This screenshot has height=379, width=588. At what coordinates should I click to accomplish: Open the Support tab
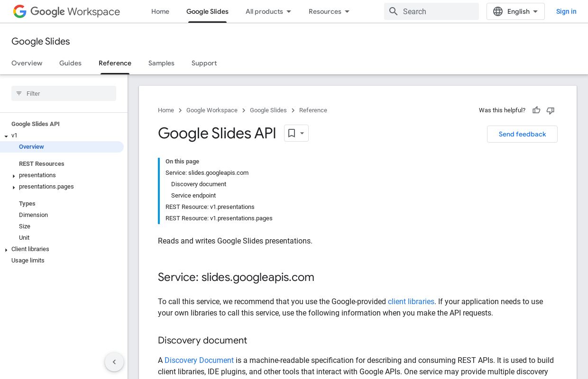click(204, 63)
